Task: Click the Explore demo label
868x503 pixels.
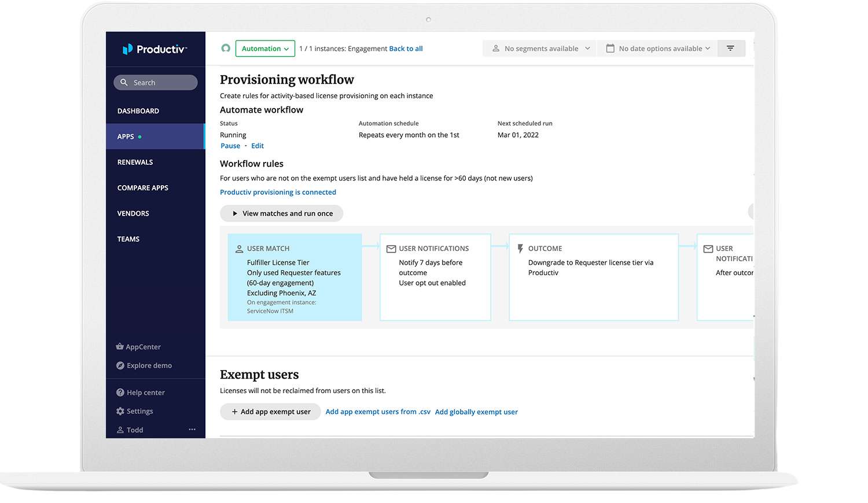Action: 149,365
